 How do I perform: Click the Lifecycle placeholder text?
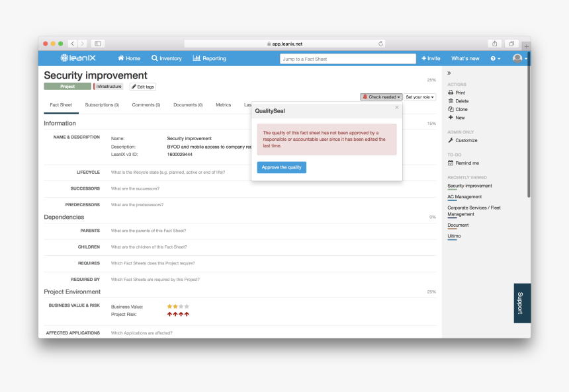click(168, 173)
